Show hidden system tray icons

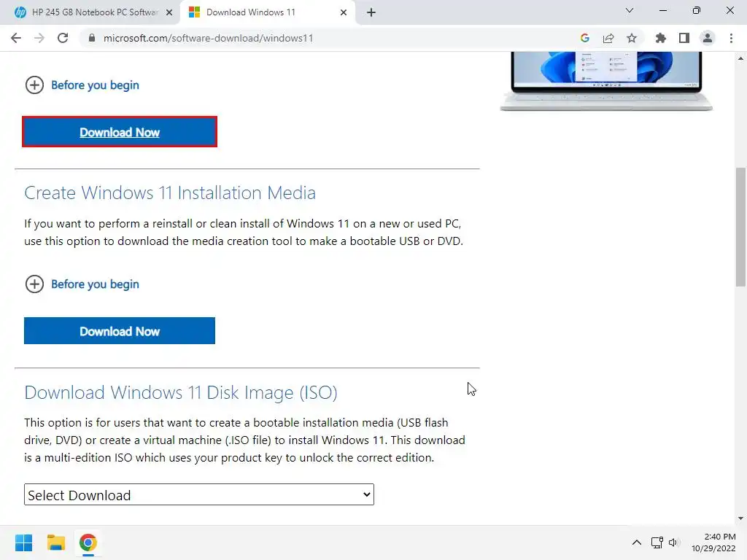636,542
